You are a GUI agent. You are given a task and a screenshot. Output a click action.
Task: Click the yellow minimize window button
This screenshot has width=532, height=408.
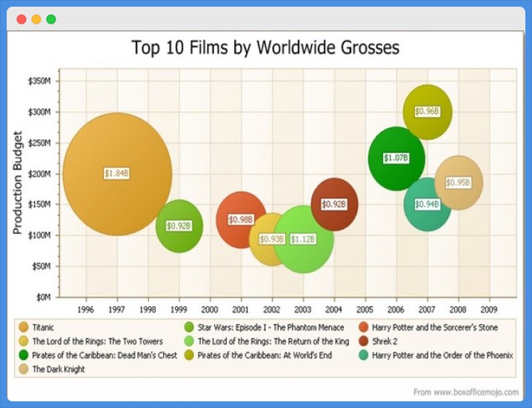(36, 19)
